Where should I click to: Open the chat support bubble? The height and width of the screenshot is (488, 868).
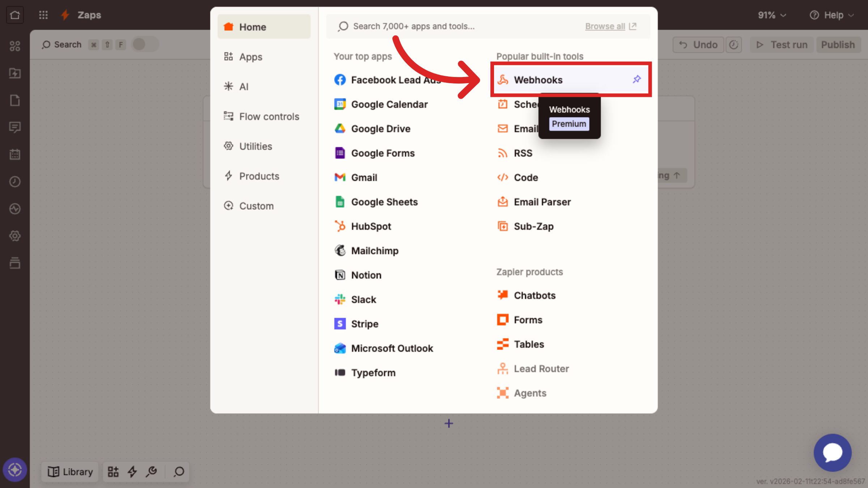point(833,453)
